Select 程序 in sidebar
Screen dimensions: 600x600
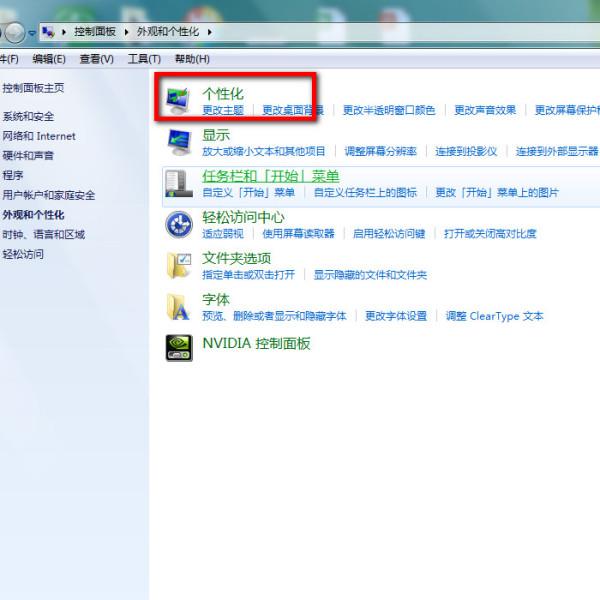point(13,175)
